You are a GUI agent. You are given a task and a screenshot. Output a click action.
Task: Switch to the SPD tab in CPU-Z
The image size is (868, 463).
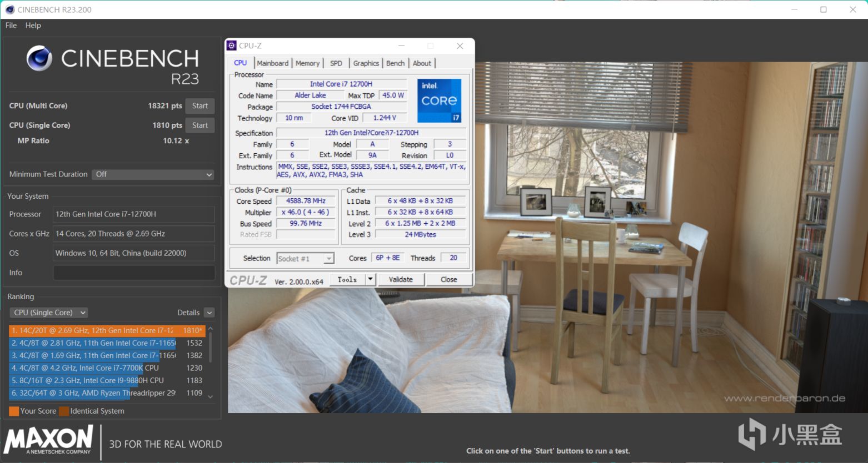click(x=336, y=63)
